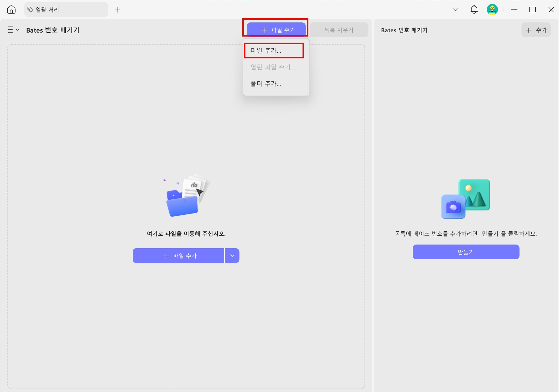The height and width of the screenshot is (392, 559).
Task: Click the center 파일 추가 button
Action: pyautogui.click(x=178, y=256)
